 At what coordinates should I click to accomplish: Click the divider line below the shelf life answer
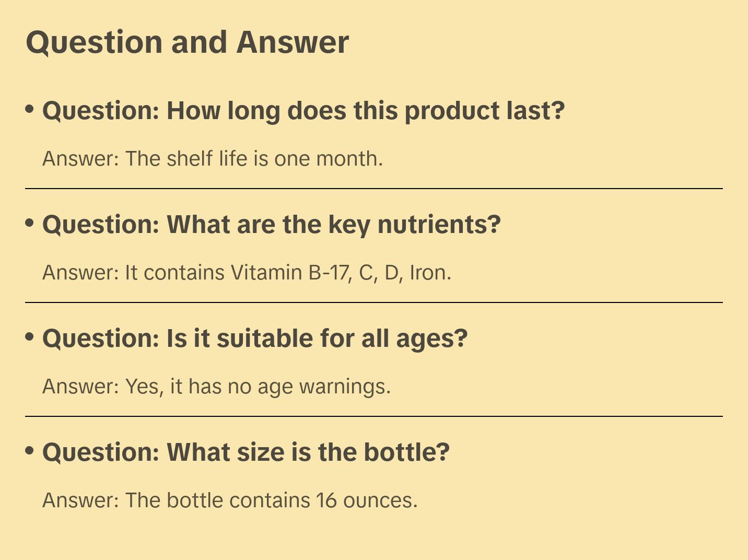click(374, 189)
